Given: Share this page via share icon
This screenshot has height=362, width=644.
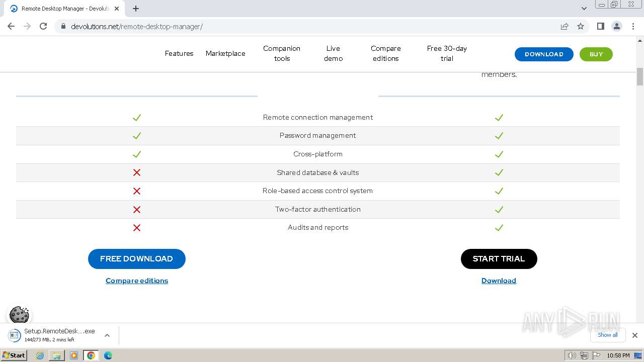Looking at the screenshot, I should tap(565, 26).
